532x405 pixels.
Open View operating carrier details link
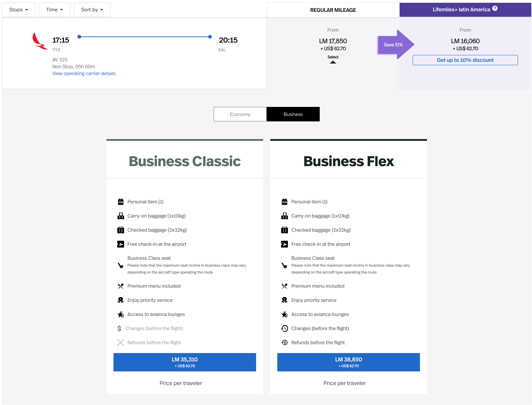[84, 74]
